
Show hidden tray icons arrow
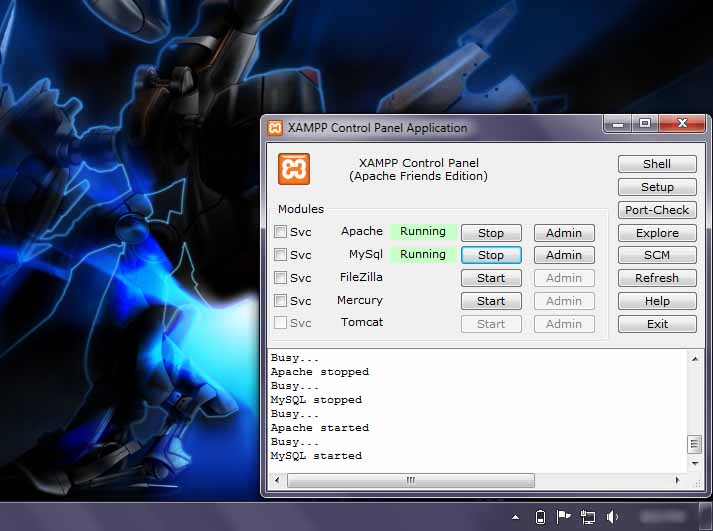coord(515,517)
